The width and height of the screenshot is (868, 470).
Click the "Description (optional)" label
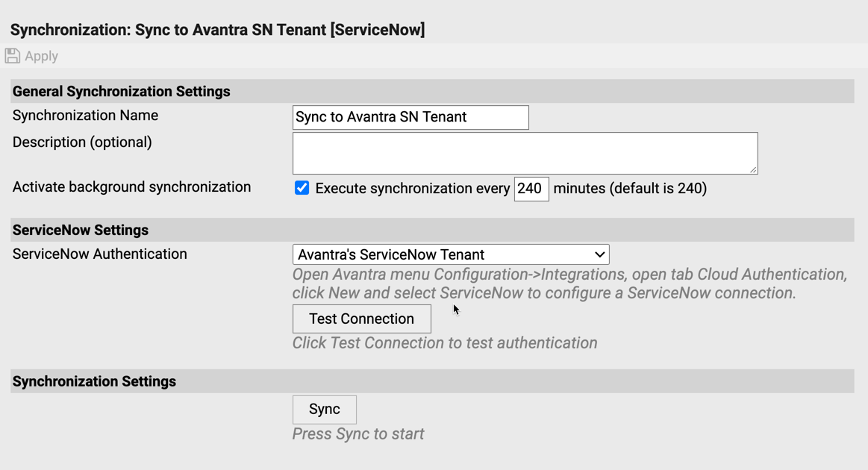coord(82,142)
